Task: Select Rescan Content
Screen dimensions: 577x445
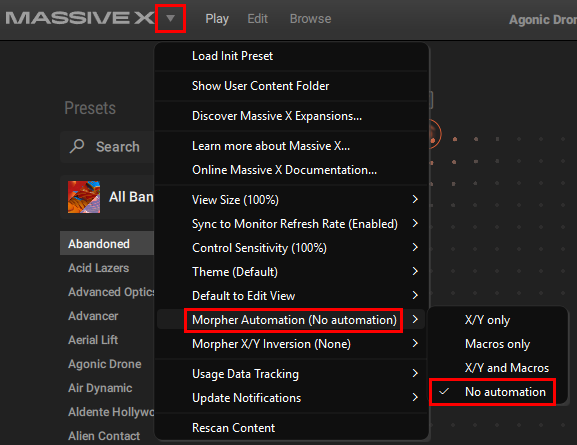Action: coord(291,428)
